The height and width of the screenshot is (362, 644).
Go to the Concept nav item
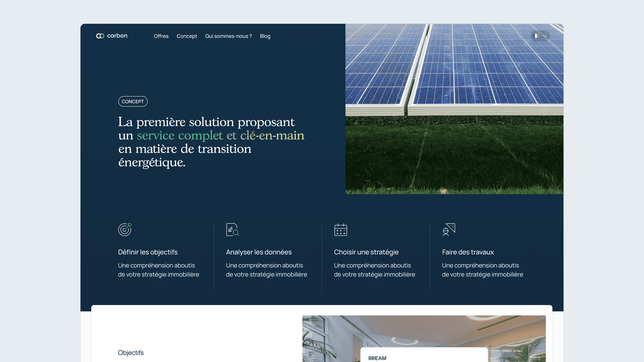click(x=187, y=36)
